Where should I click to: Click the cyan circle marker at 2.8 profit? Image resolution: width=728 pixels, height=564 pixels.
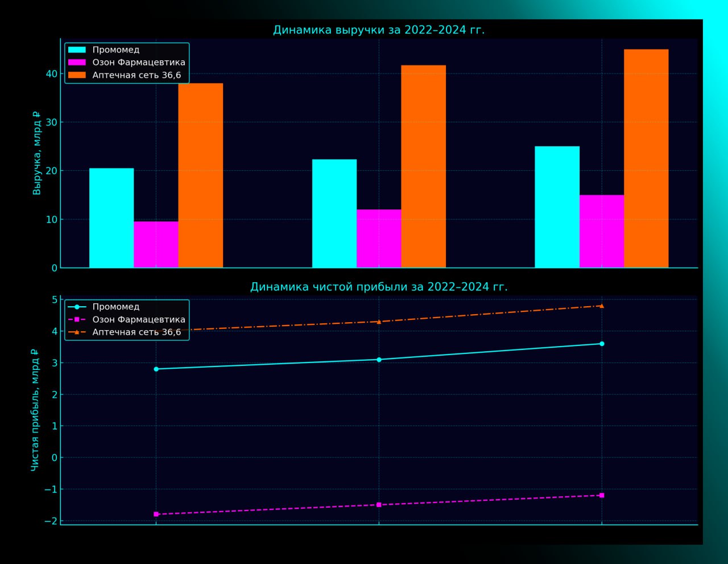pos(156,369)
